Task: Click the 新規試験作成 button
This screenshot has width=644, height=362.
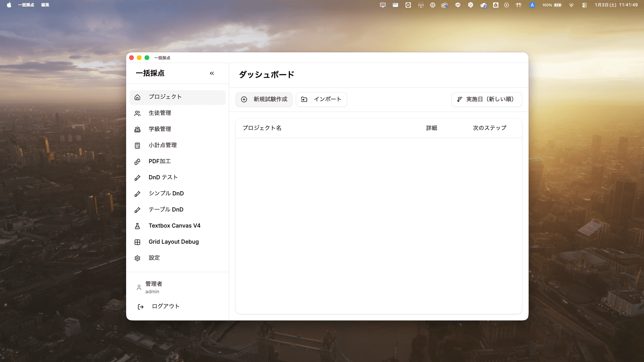Action: 264,99
